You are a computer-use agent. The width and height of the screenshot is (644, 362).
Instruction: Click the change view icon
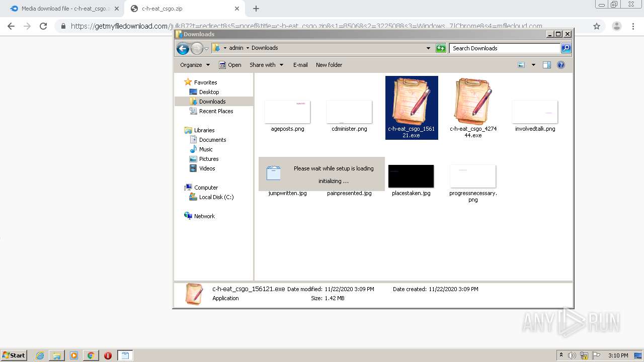pyautogui.click(x=521, y=65)
